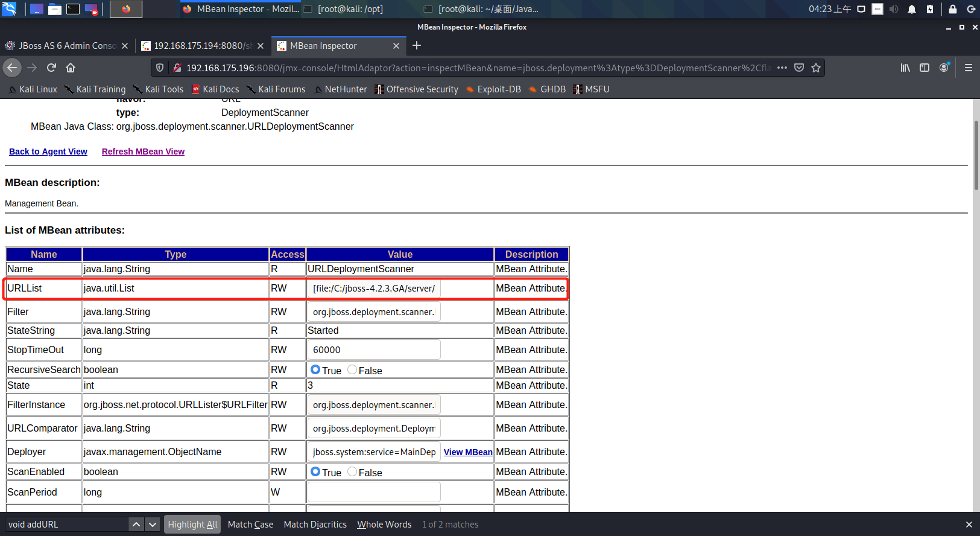Open the terminal launcher in the panel
The image size is (980, 536).
point(73,9)
